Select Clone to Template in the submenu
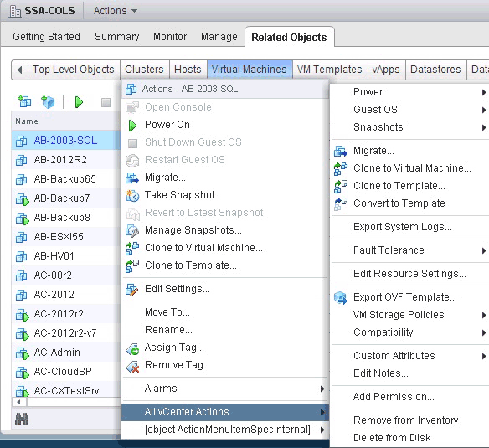489x448 pixels. click(x=399, y=186)
